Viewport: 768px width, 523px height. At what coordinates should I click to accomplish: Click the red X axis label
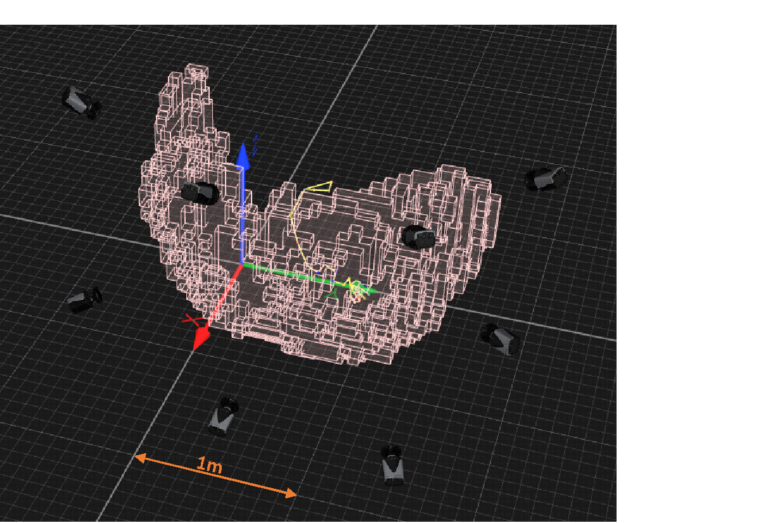[x=192, y=320]
